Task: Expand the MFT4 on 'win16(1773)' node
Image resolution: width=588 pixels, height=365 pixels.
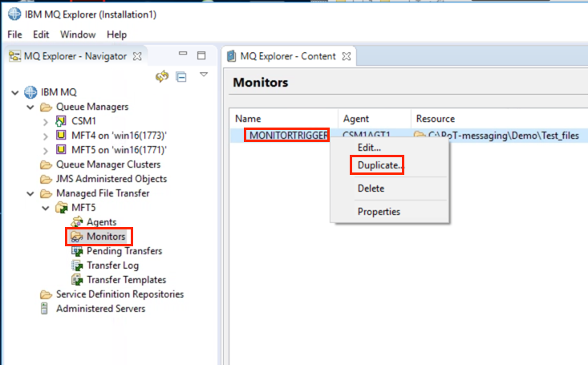Action: 46,136
